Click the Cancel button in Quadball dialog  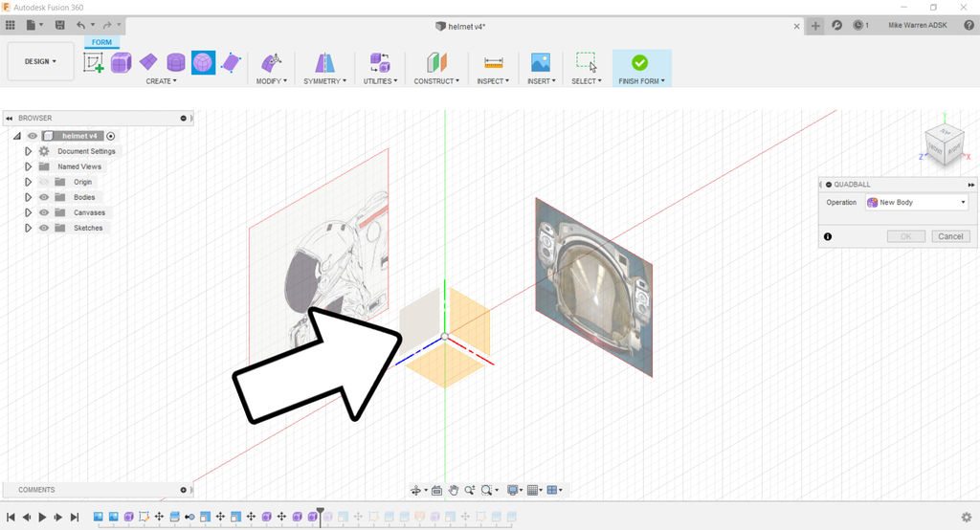click(950, 236)
